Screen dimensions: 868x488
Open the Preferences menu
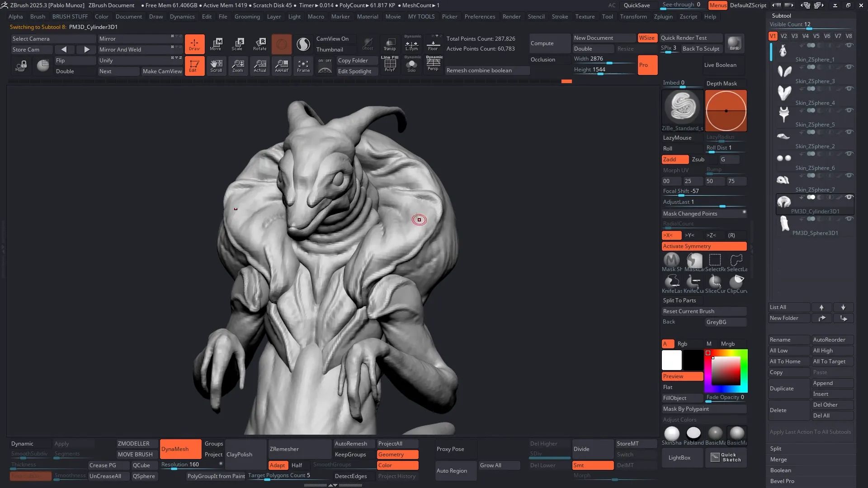click(x=480, y=17)
